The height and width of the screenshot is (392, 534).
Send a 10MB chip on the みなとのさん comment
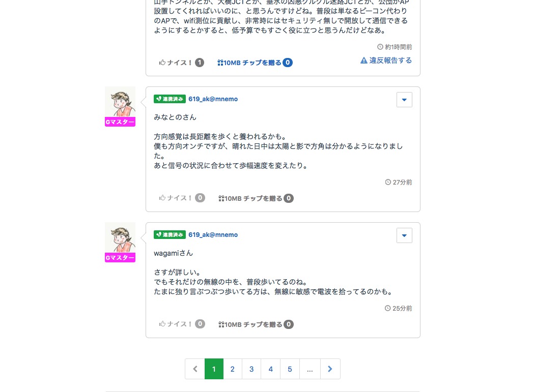click(x=250, y=198)
